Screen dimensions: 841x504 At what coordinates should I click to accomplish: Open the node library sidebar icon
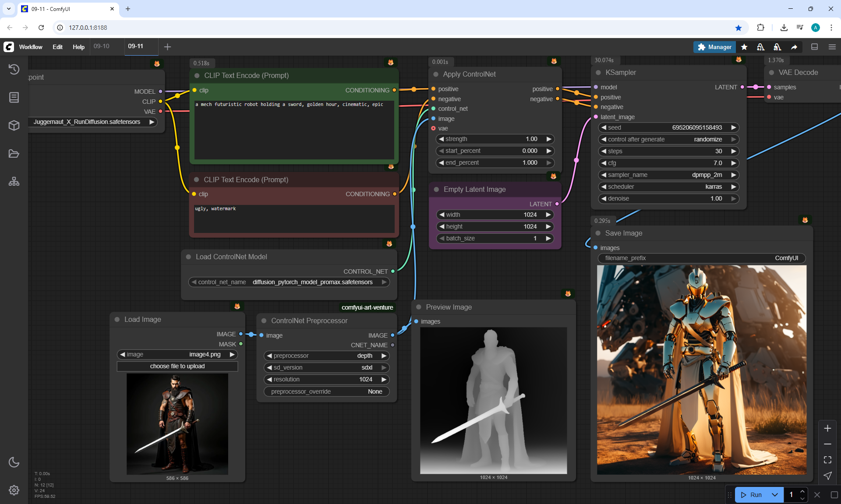point(14,97)
